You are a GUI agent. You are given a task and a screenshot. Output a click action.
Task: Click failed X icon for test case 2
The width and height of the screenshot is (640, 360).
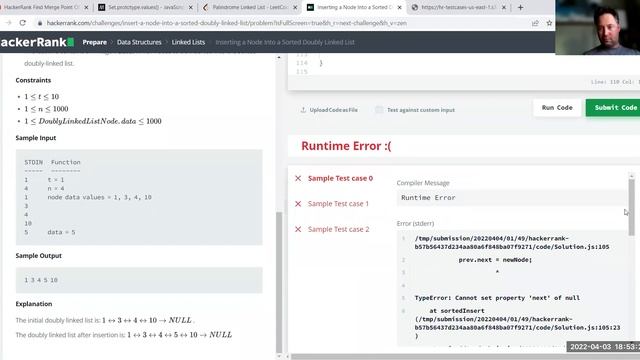tap(298, 229)
